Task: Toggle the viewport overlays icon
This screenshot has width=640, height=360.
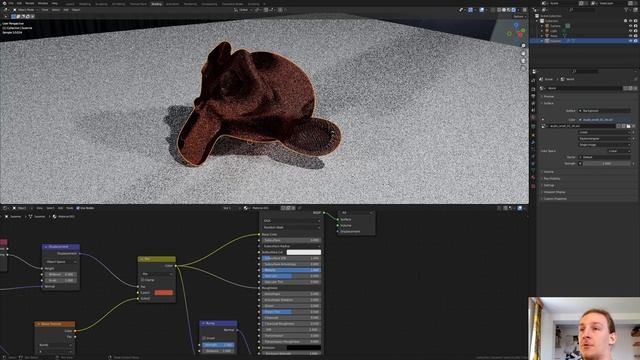Action: tap(482, 10)
